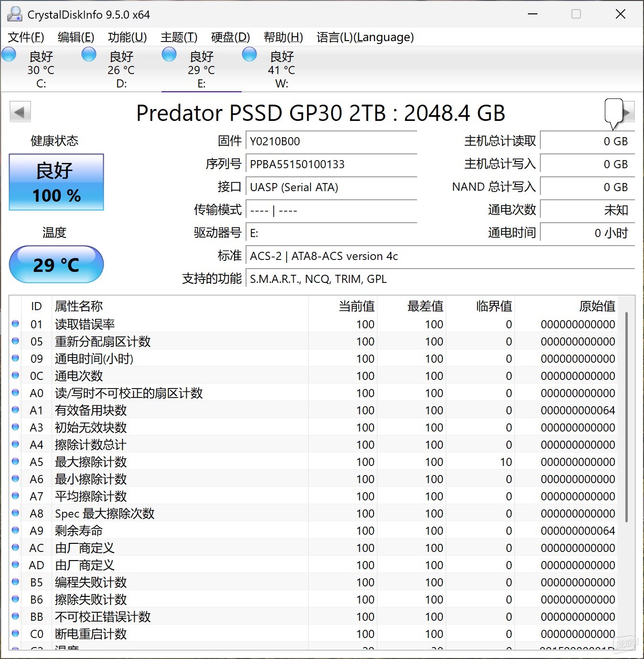Image resolution: width=644 pixels, height=659 pixels.
Task: Click the CrystalDiskInfo app icon in title bar
Action: tap(15, 14)
